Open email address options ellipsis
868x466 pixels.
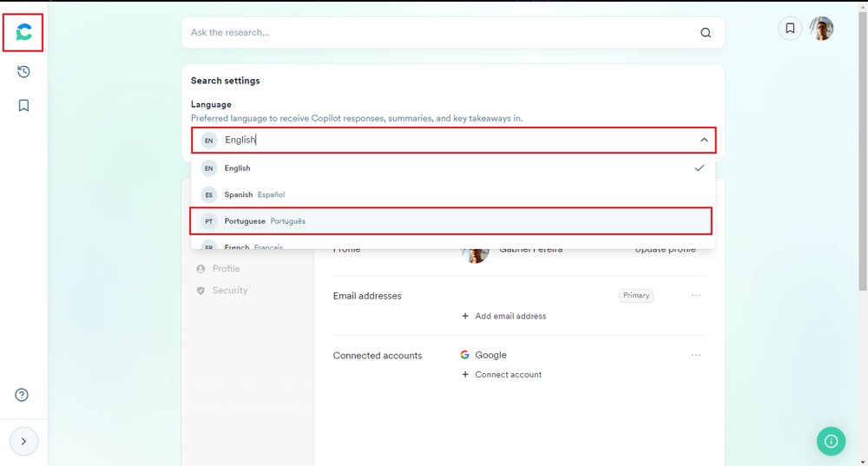[696, 296]
